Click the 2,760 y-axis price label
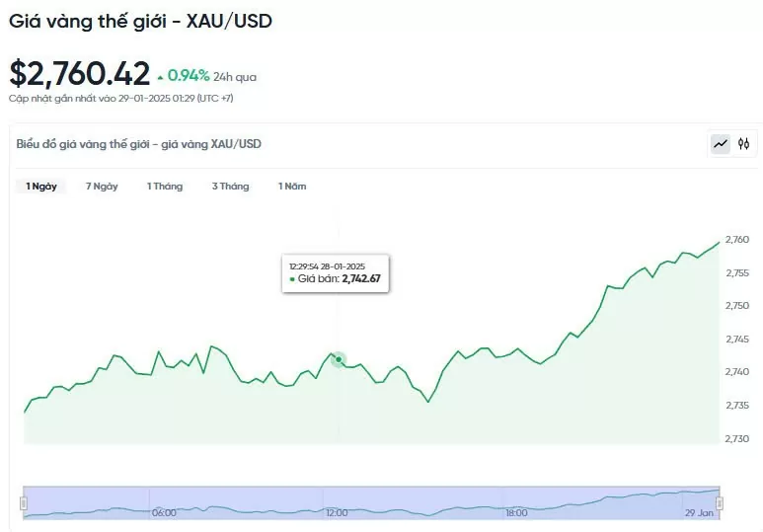This screenshot has width=763, height=532. [736, 240]
